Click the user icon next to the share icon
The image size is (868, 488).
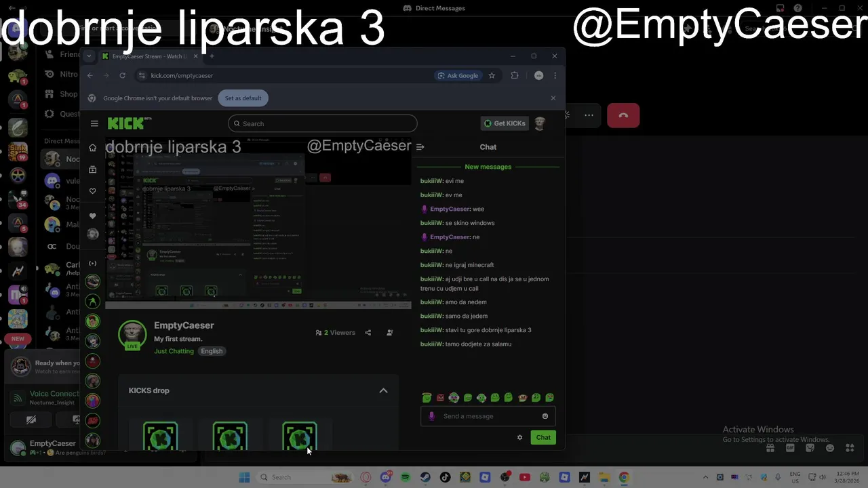[x=389, y=333]
